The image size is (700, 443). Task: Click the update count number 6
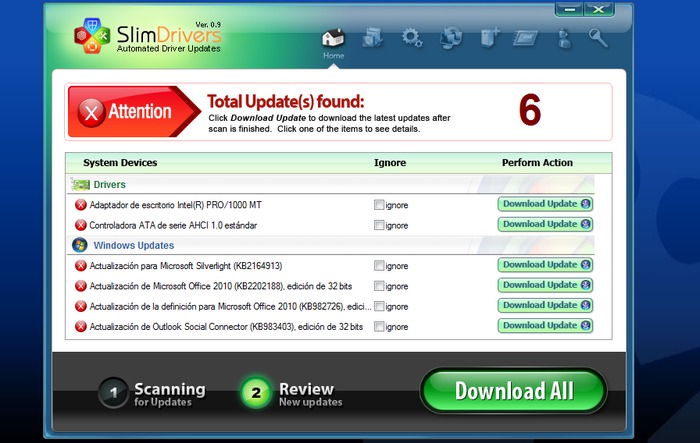(530, 110)
